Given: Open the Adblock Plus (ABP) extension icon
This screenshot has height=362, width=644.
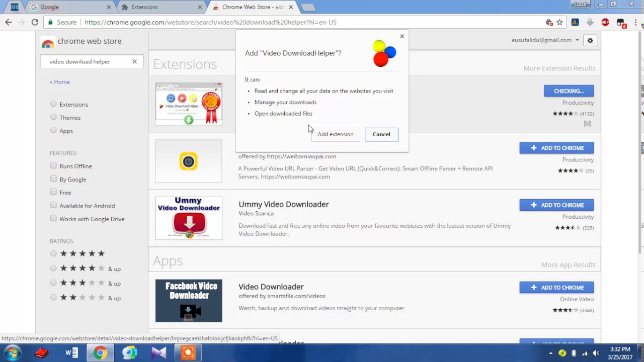Looking at the screenshot, I should (605, 22).
